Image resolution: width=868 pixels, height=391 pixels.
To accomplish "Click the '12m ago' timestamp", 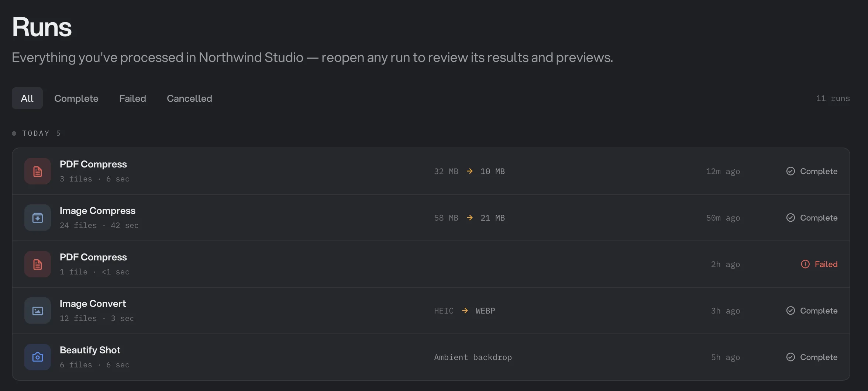I will [723, 172].
